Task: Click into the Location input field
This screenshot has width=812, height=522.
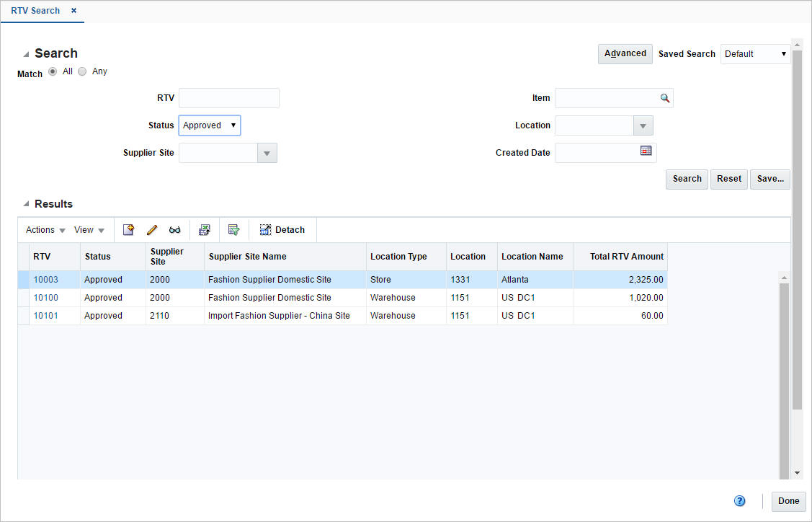Action: [594, 125]
